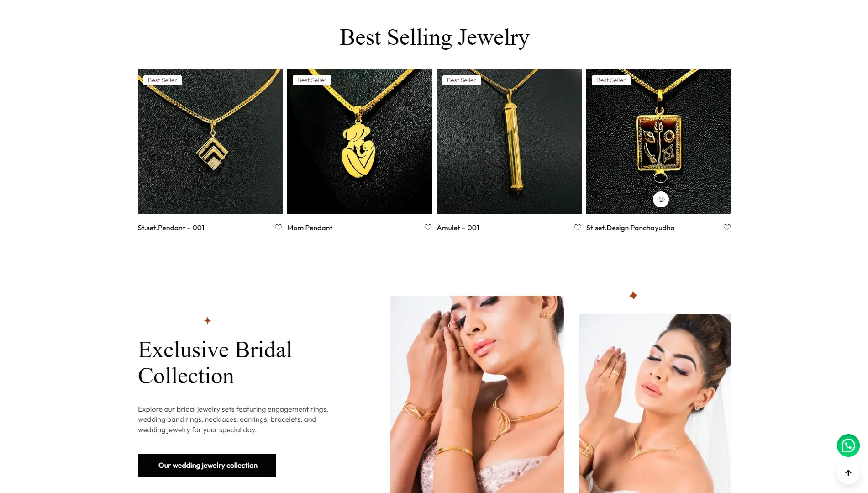Add Mom Pendant to wishlist heart
This screenshot has width=868, height=493.
coord(428,228)
